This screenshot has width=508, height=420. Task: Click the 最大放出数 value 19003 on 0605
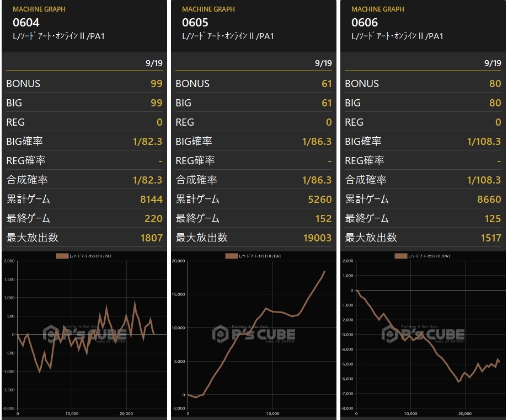[x=318, y=238]
